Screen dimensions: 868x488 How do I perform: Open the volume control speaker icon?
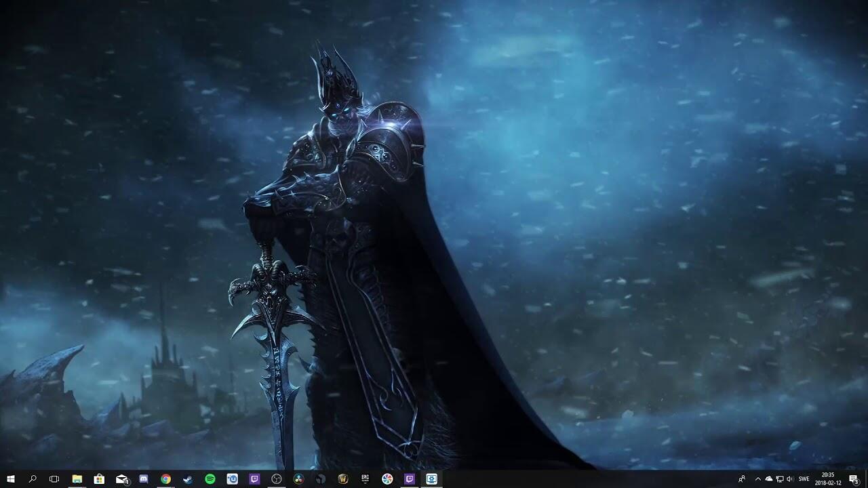tap(789, 479)
